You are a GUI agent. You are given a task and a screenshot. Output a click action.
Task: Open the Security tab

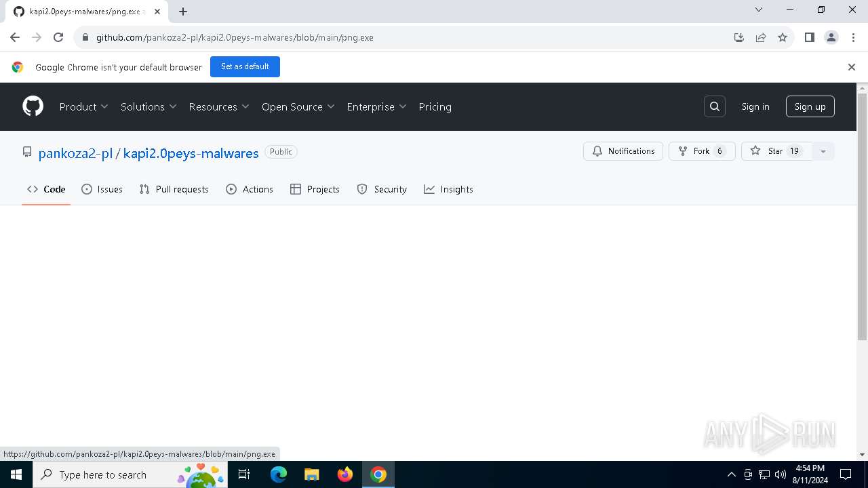(382, 189)
